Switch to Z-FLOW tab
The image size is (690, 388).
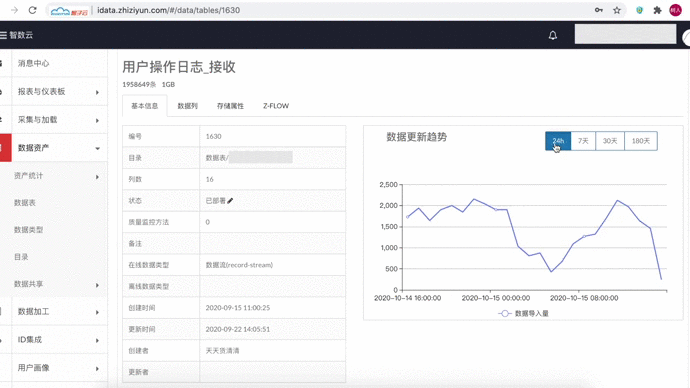coord(276,106)
